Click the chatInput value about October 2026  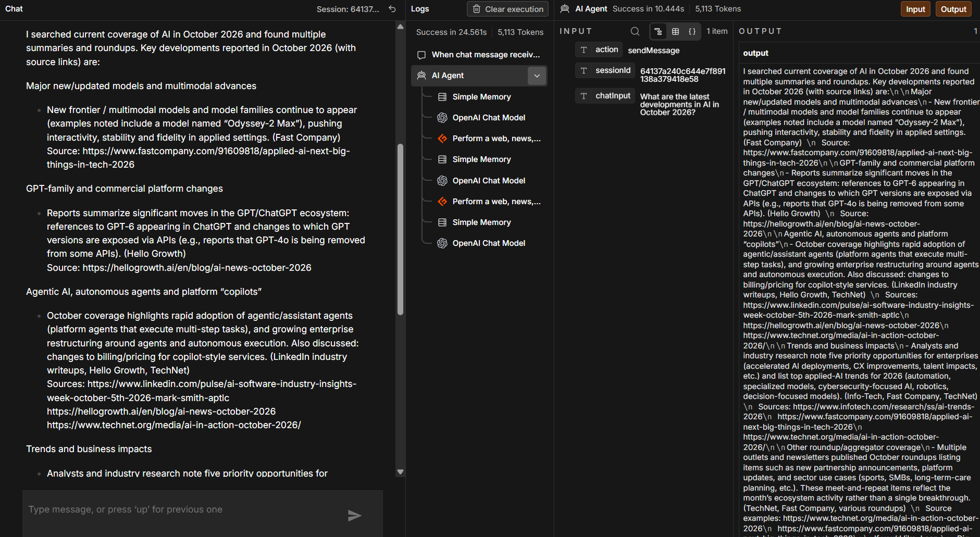(679, 104)
